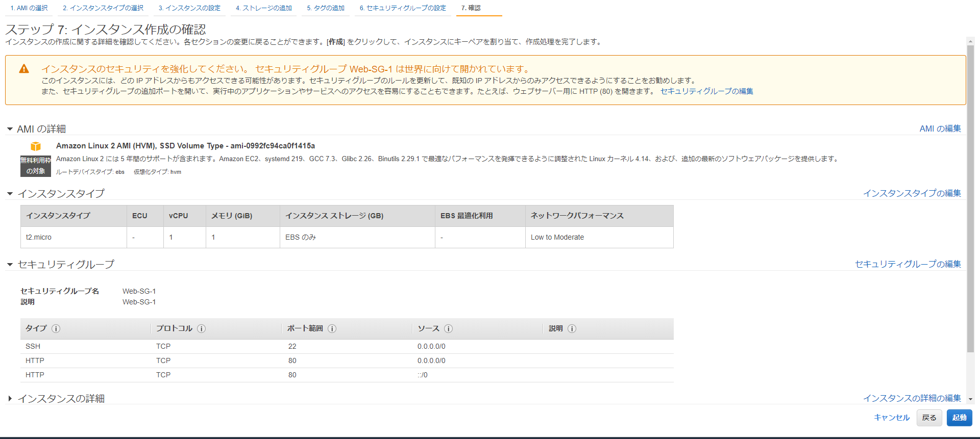The image size is (980, 439).
Task: Select step 7 確認 tab
Action: pyautogui.click(x=471, y=8)
